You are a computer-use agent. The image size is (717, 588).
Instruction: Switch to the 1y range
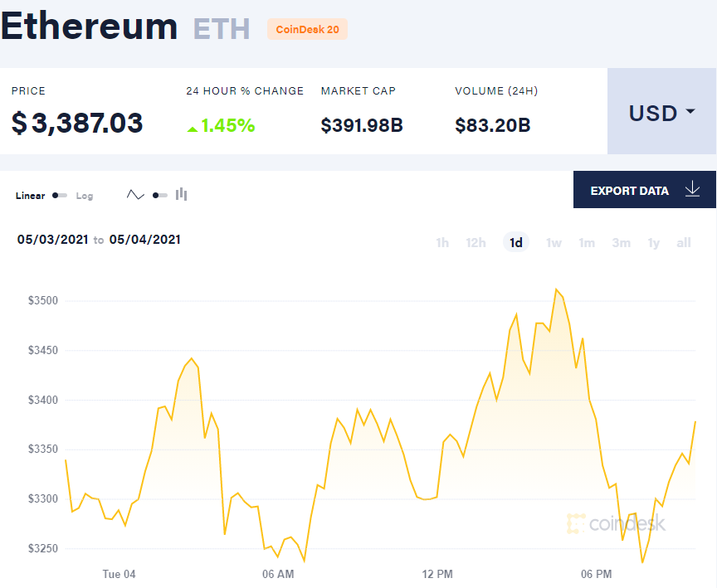pyautogui.click(x=653, y=242)
